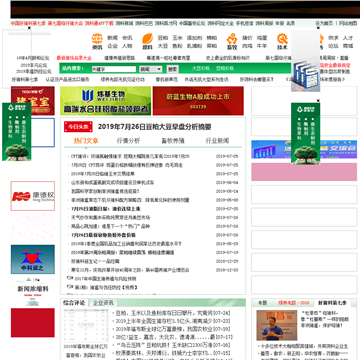
Task: Open the blue 交流会 banner on right
Action: click(304, 149)
